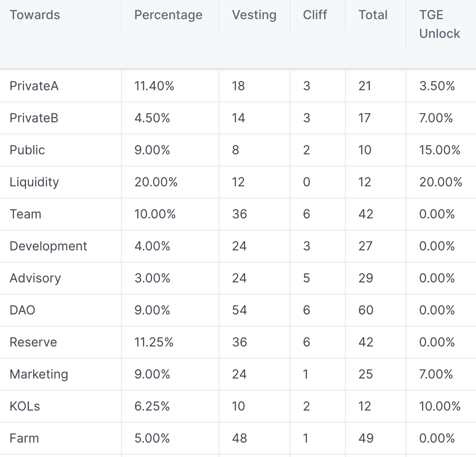The image size is (476, 457).
Task: Select the PrivateB row label
Action: [34, 118]
